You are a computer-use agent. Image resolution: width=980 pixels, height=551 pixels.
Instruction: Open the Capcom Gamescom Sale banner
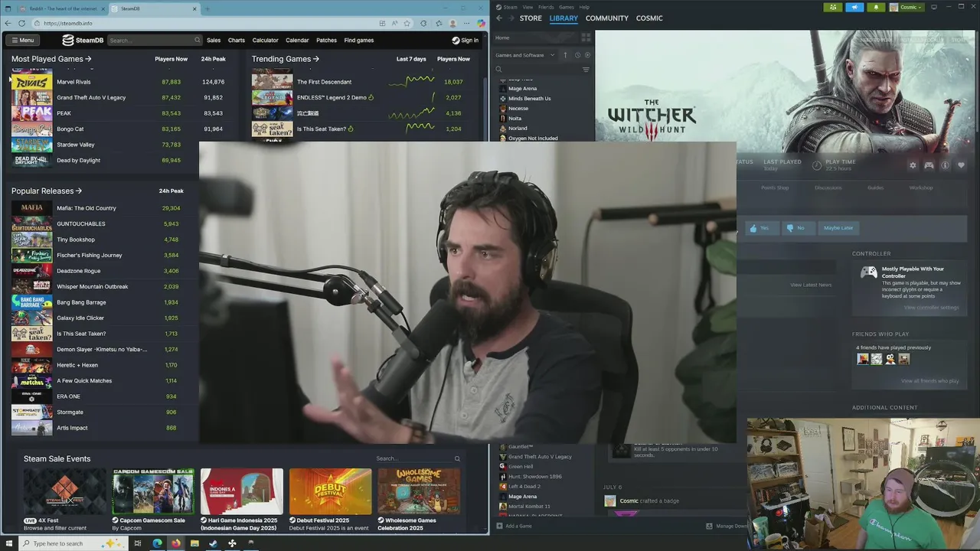[153, 491]
